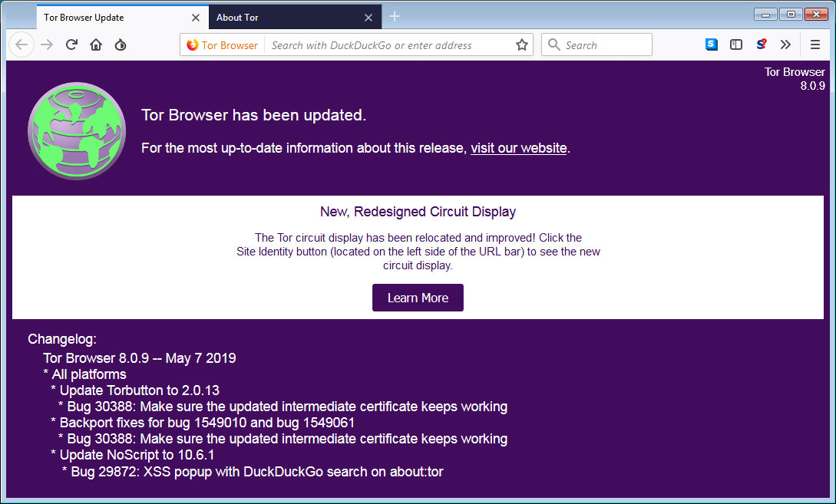
Task: Bookmark this page with the star
Action: tap(522, 45)
